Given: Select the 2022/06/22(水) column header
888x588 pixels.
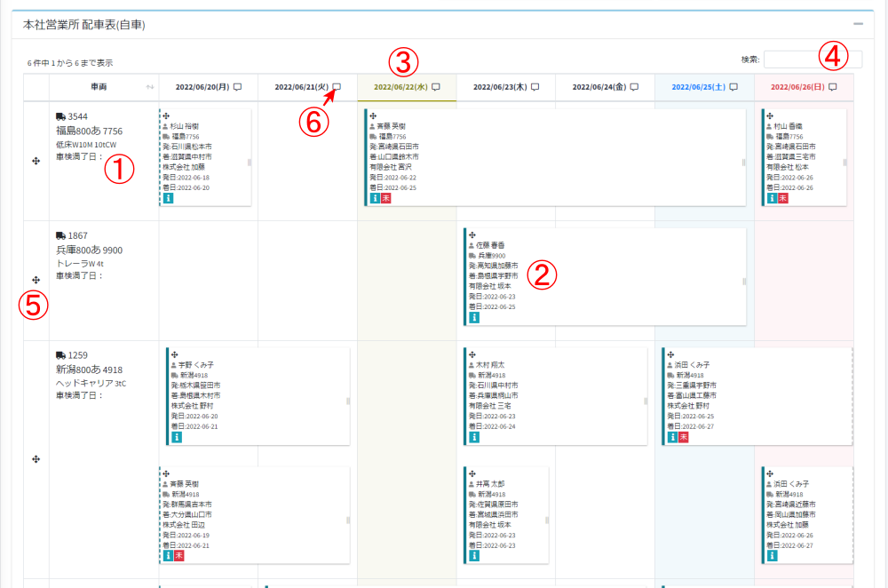Looking at the screenshot, I should (x=400, y=87).
